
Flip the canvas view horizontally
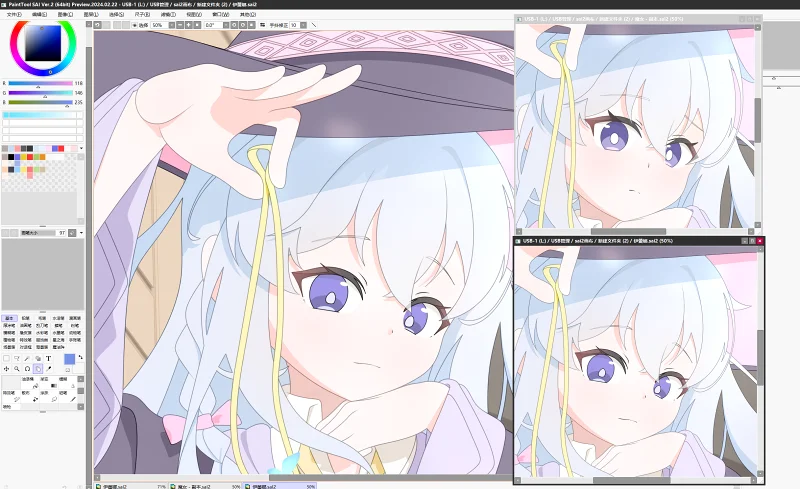click(262, 25)
